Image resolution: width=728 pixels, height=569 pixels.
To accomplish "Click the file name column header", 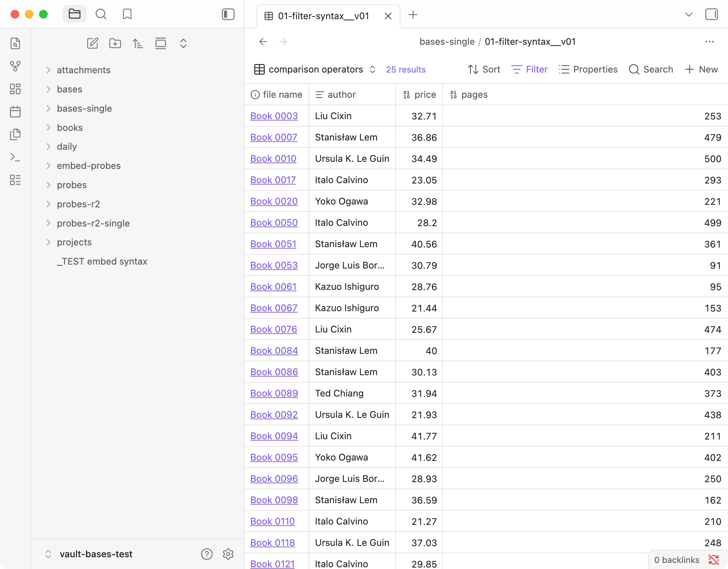I will (x=277, y=95).
